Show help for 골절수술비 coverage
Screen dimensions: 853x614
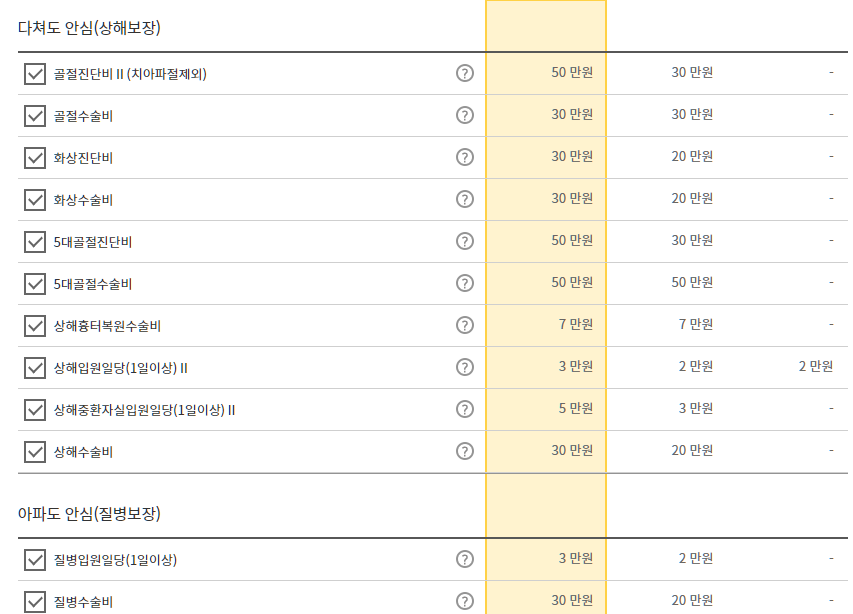(465, 115)
